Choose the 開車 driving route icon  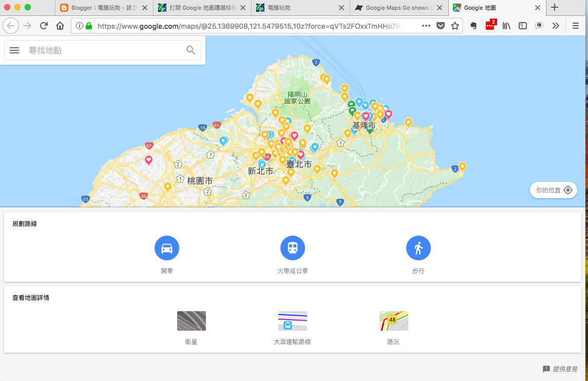pos(167,248)
